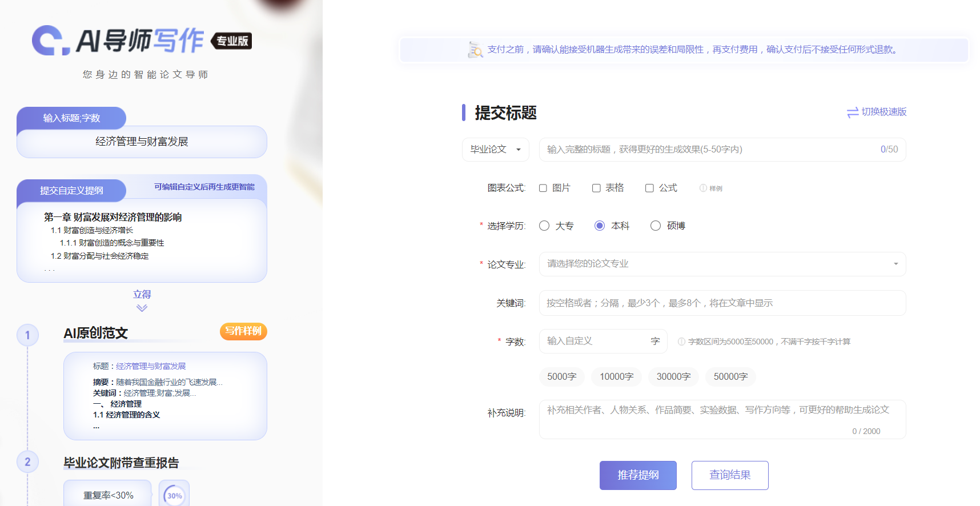
Task: Select the 10000字 word count preset
Action: [616, 376]
